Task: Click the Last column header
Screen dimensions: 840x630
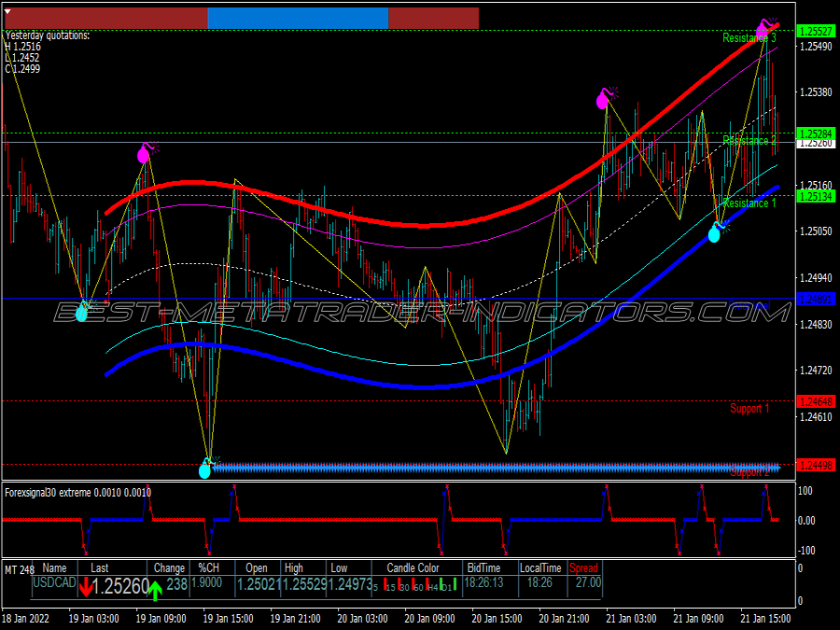Action: pyautogui.click(x=100, y=567)
